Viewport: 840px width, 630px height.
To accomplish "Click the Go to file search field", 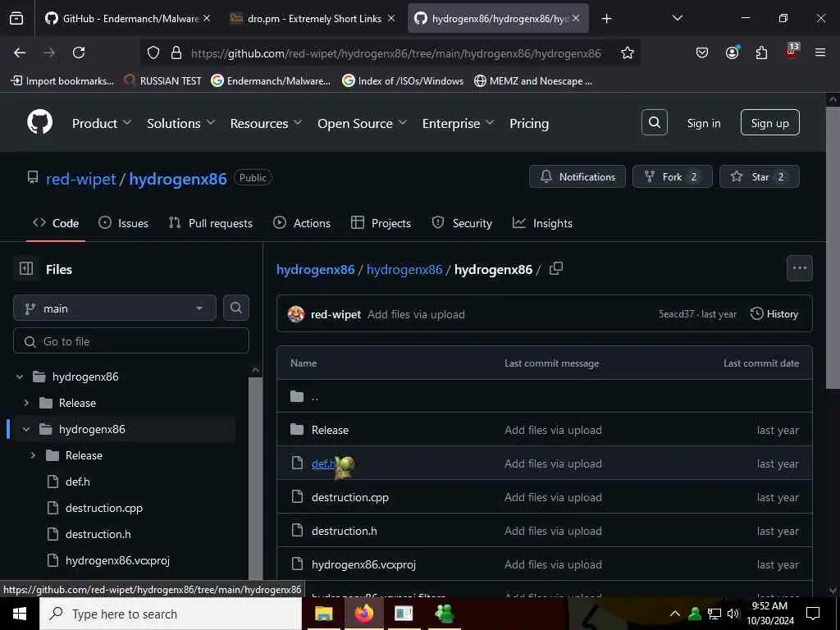I will pyautogui.click(x=131, y=340).
